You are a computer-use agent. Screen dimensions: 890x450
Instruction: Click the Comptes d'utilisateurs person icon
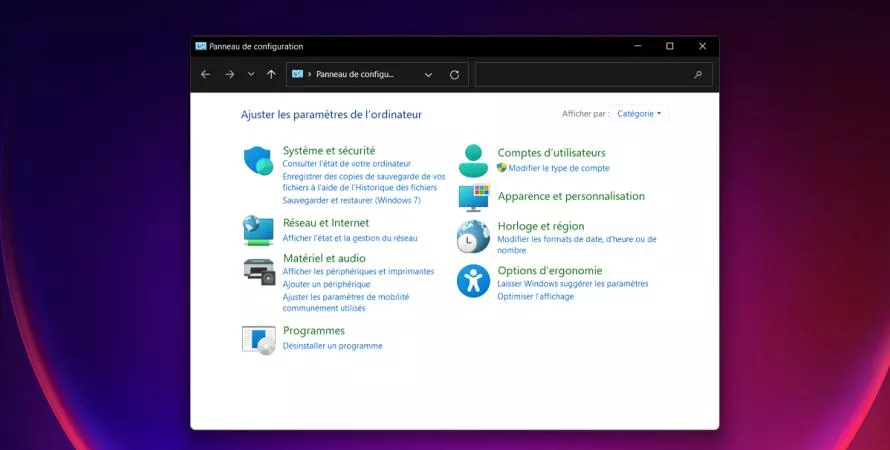coord(473,161)
